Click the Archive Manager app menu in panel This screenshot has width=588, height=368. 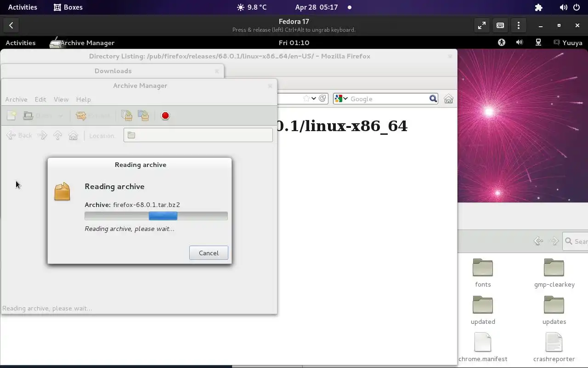click(82, 43)
